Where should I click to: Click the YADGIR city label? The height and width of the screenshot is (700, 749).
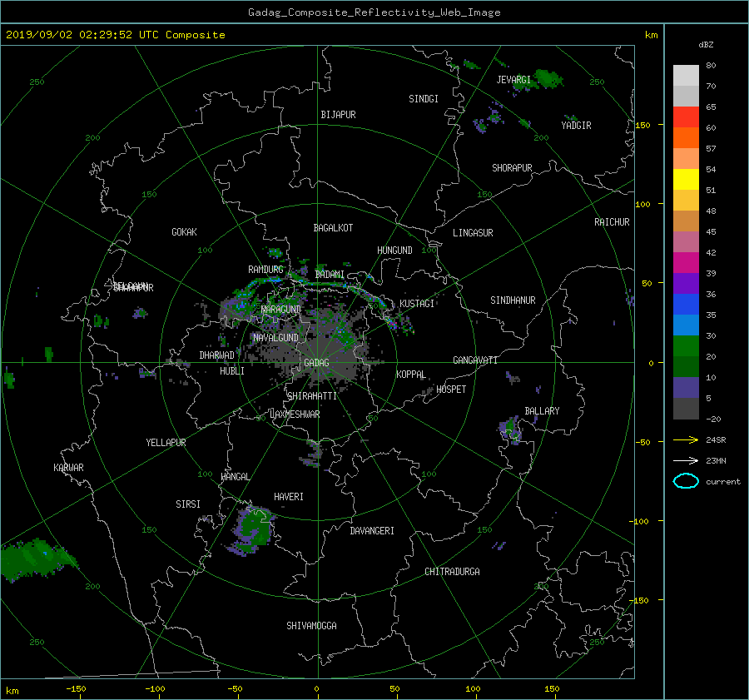[576, 126]
